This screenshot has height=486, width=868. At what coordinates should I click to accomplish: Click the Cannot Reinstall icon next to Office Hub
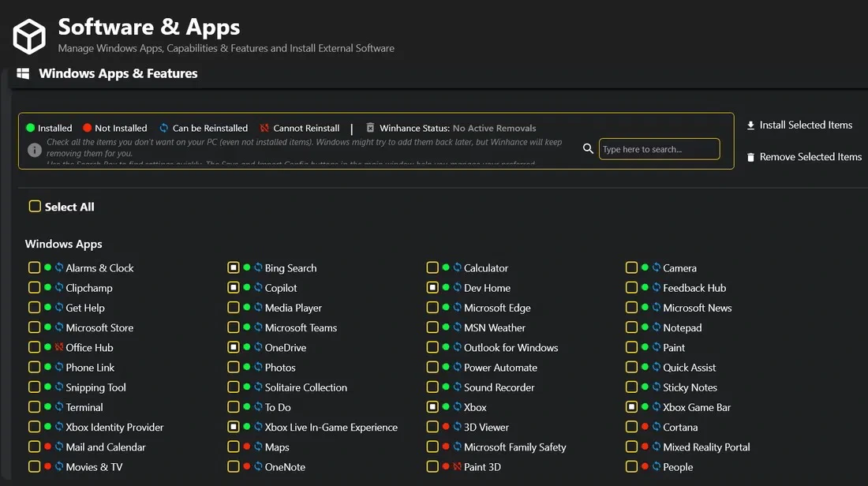[59, 348]
